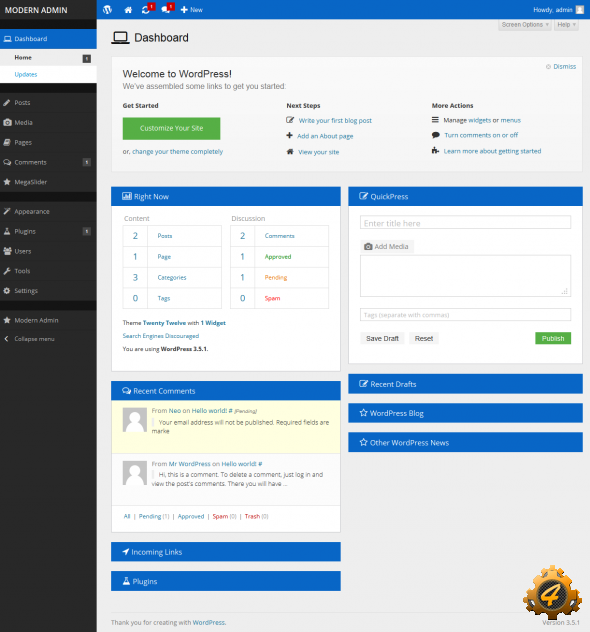Screen dimensions: 590x632
Task: Expand the Incoming Links panel
Action: pos(226,551)
